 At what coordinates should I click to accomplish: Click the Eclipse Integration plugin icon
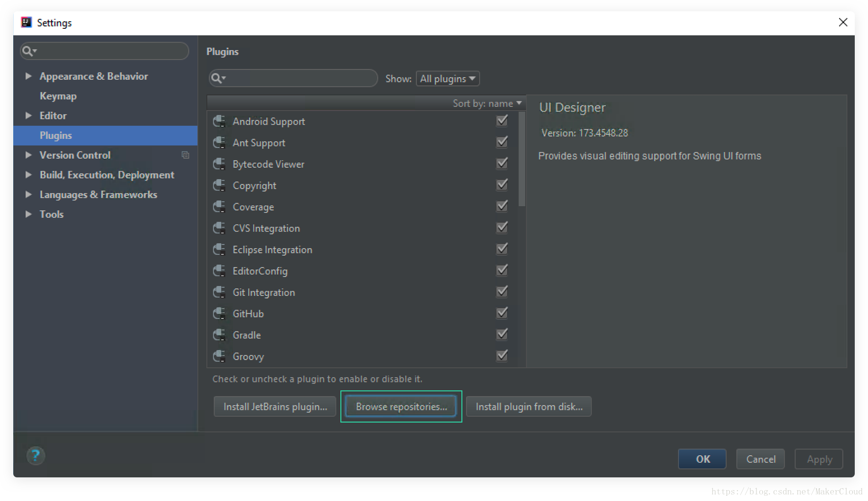(219, 250)
